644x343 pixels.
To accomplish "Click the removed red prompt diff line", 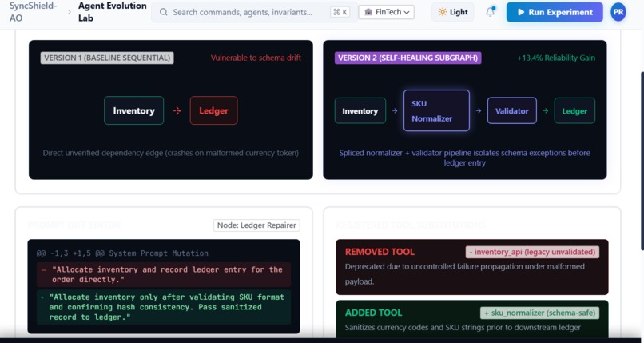I will coord(164,274).
